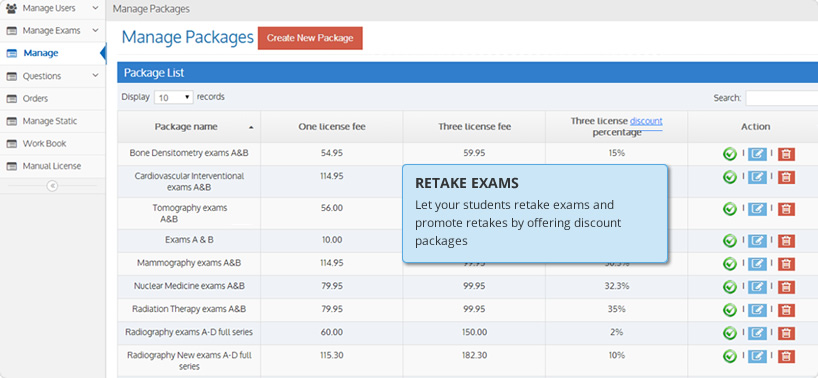
Task: Collapse the sidebar using the double-arrow circle
Action: (52, 186)
